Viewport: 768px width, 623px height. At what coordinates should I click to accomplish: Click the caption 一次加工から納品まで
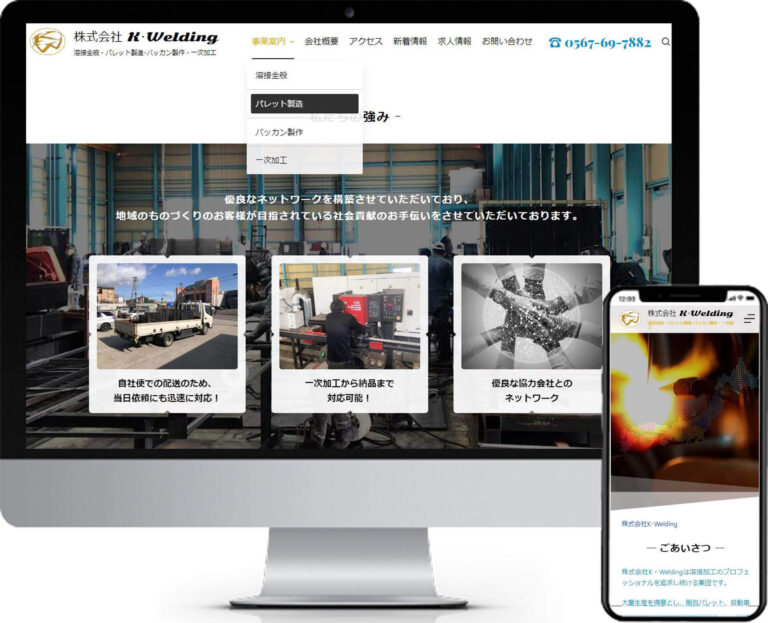(349, 383)
